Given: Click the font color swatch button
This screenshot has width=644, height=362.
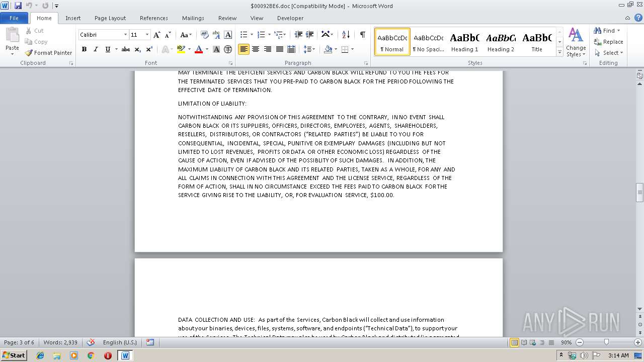Looking at the screenshot, I should pyautogui.click(x=199, y=49).
